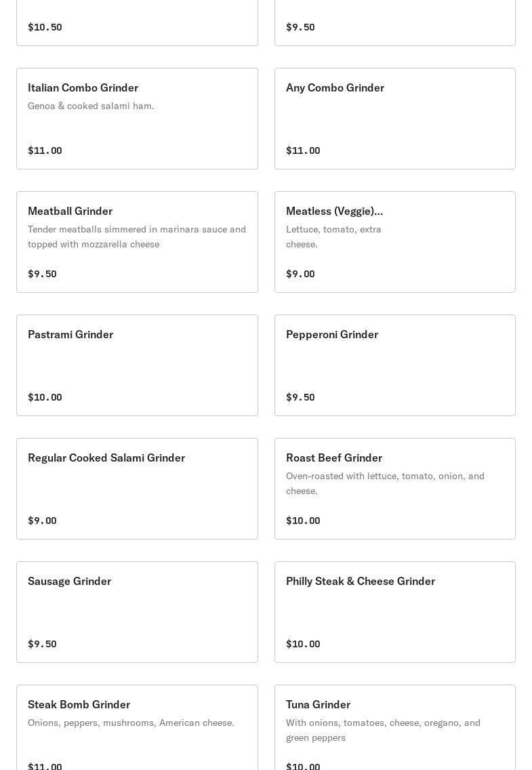The width and height of the screenshot is (532, 770).
Task: Select the Any Combo Grinder menu item
Action: (394, 119)
